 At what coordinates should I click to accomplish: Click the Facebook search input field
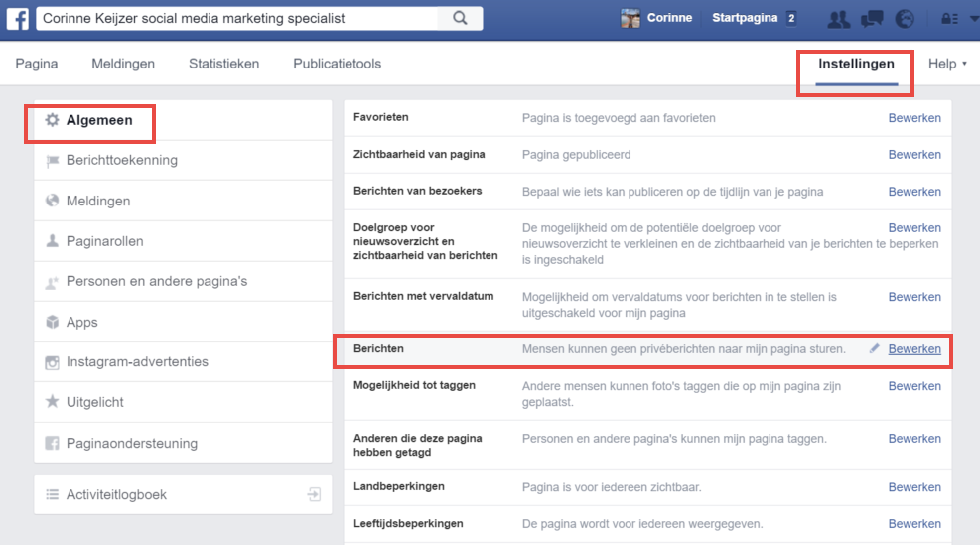tap(237, 18)
